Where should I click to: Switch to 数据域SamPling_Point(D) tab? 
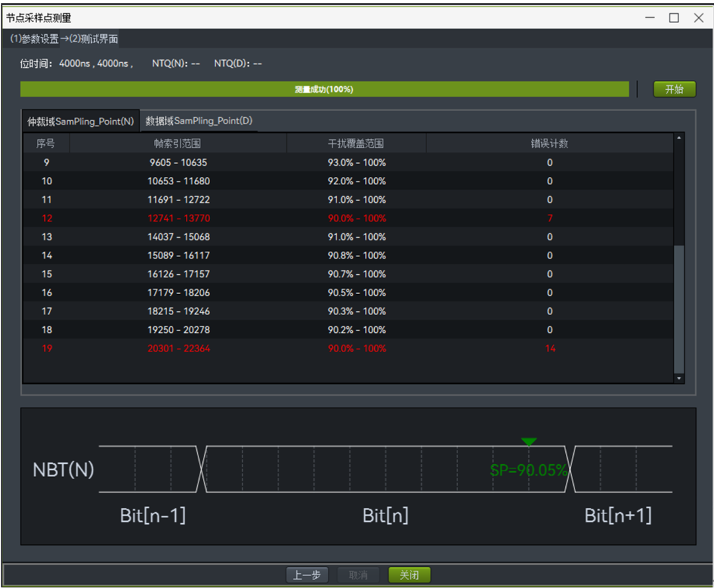[198, 121]
